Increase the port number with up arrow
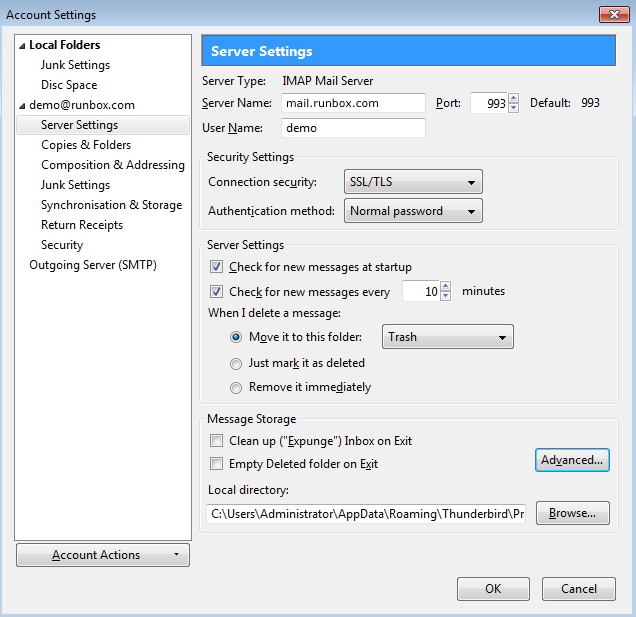Screen dimensions: 636x617 tap(513, 98)
